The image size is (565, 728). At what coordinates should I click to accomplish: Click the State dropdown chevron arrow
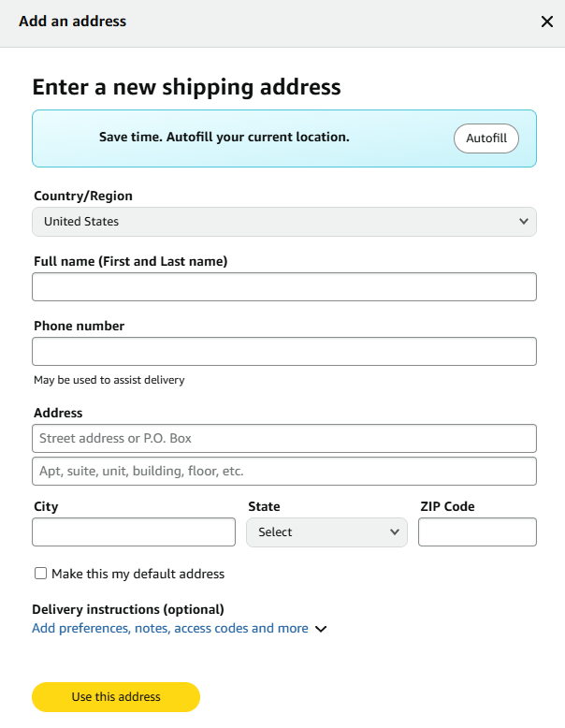[394, 532]
